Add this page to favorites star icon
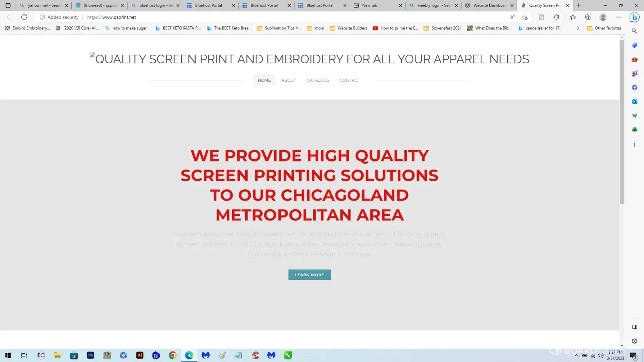The width and height of the screenshot is (644, 362). (525, 17)
